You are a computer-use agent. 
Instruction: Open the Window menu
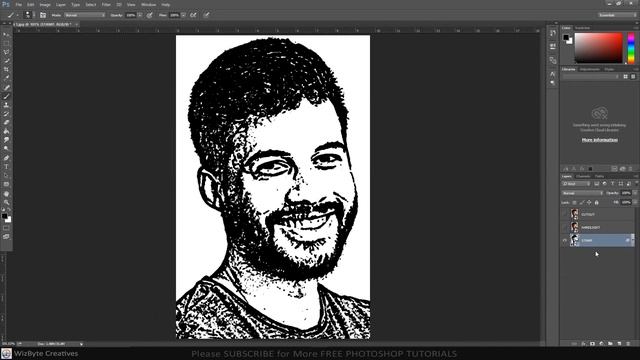pyautogui.click(x=149, y=4)
